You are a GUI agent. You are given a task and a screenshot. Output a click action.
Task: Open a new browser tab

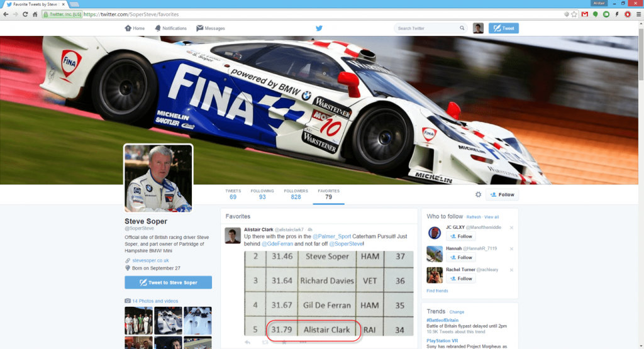74,4
